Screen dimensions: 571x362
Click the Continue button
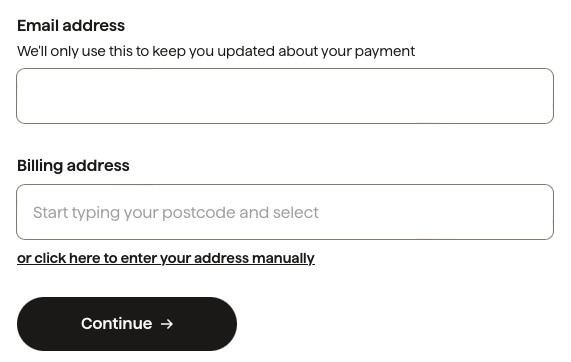127,324
